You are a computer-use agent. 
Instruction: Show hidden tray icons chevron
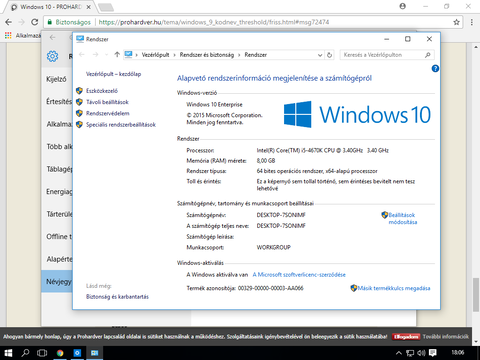[399, 353]
